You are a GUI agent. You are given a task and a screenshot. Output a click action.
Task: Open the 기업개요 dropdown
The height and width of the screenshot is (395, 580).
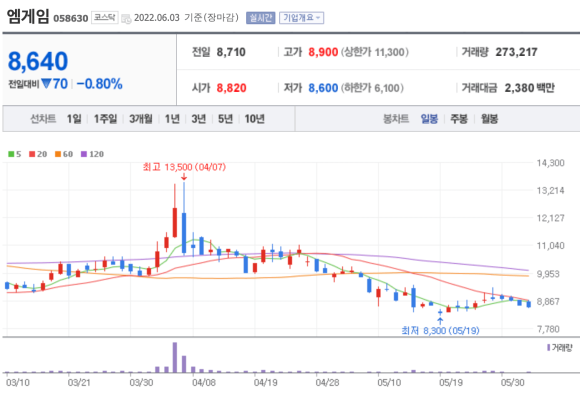tap(301, 18)
